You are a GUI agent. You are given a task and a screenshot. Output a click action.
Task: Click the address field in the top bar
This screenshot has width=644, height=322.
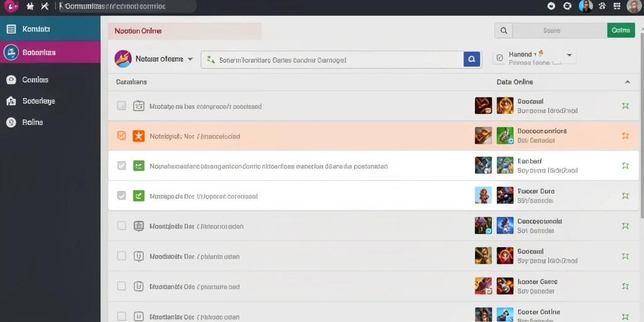(126, 6)
